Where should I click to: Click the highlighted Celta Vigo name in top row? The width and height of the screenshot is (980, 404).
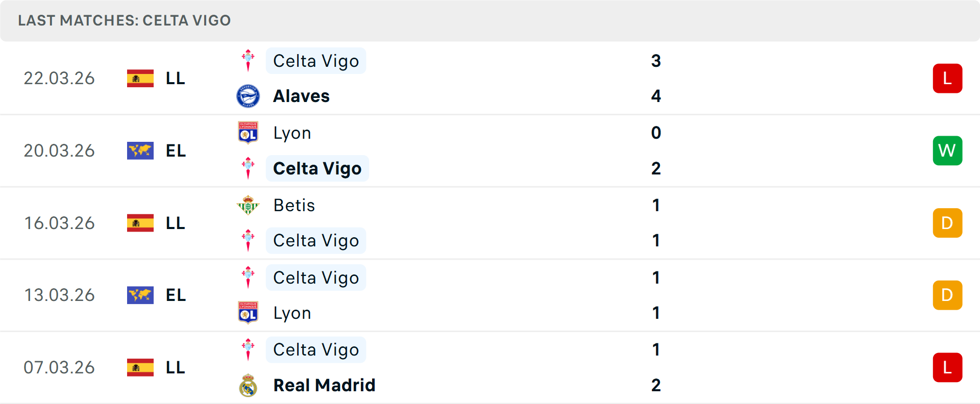[315, 60]
